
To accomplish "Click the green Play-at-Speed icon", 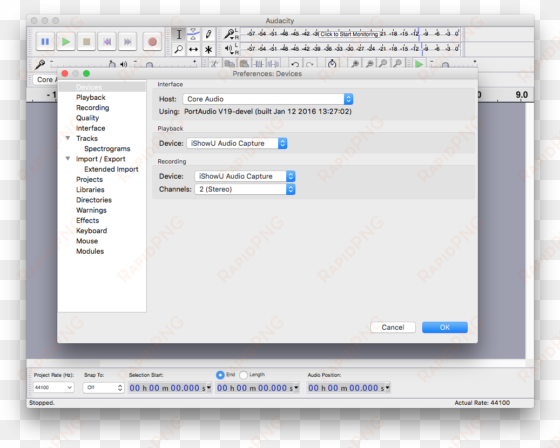I will click(419, 64).
